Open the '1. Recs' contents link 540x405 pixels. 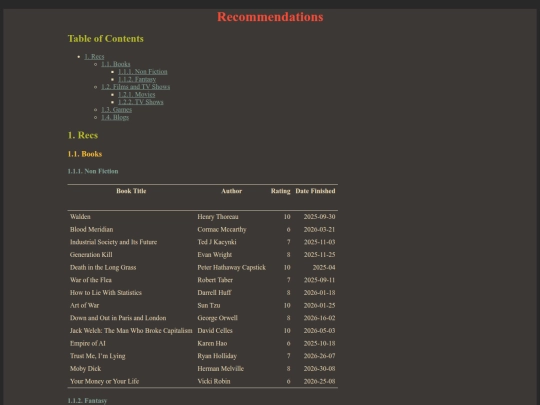94,56
